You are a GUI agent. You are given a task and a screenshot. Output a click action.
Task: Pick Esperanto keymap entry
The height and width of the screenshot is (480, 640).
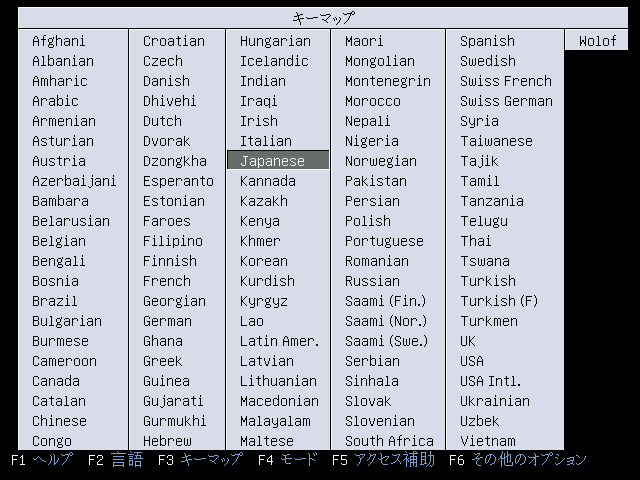[178, 181]
